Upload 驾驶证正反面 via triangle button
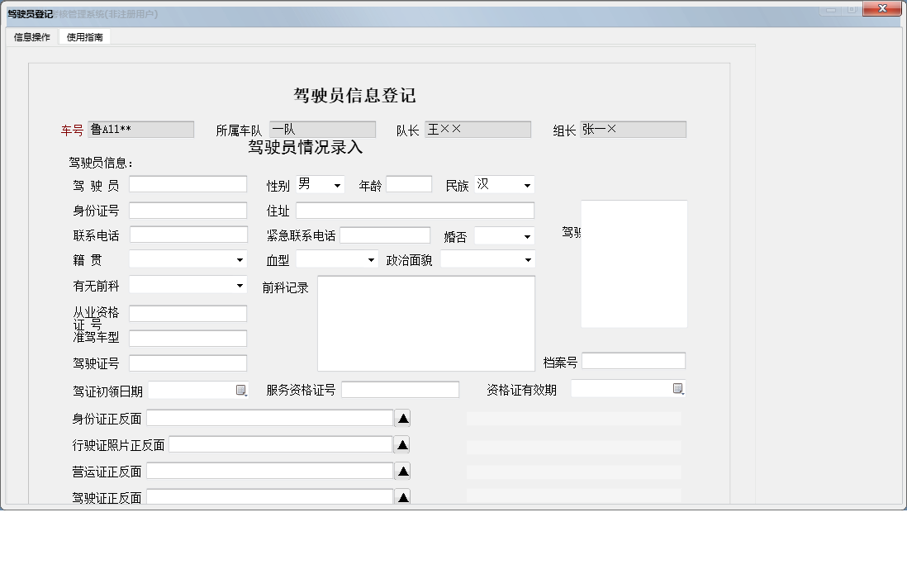This screenshot has height=588, width=907. tap(401, 496)
